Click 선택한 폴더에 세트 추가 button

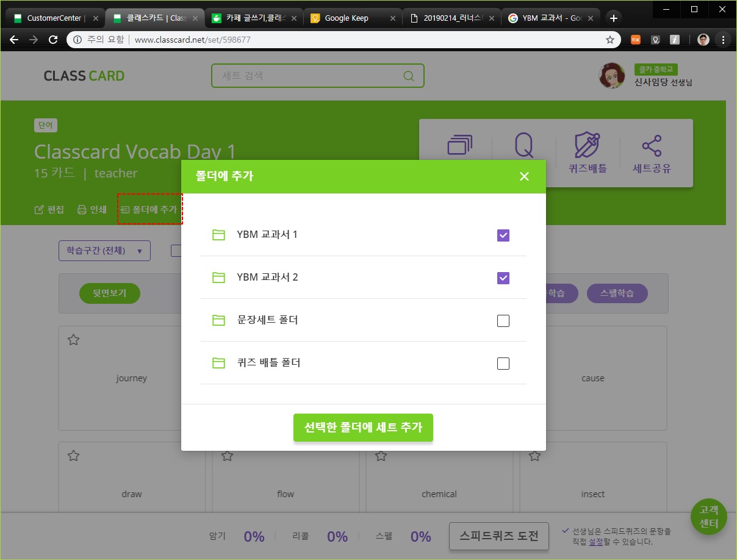click(x=363, y=428)
